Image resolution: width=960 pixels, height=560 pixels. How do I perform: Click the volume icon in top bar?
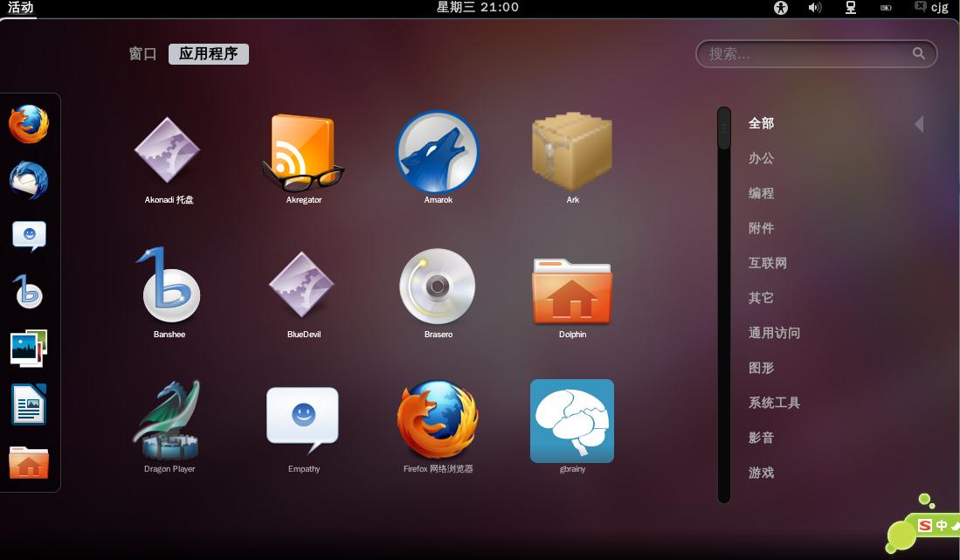click(x=815, y=8)
